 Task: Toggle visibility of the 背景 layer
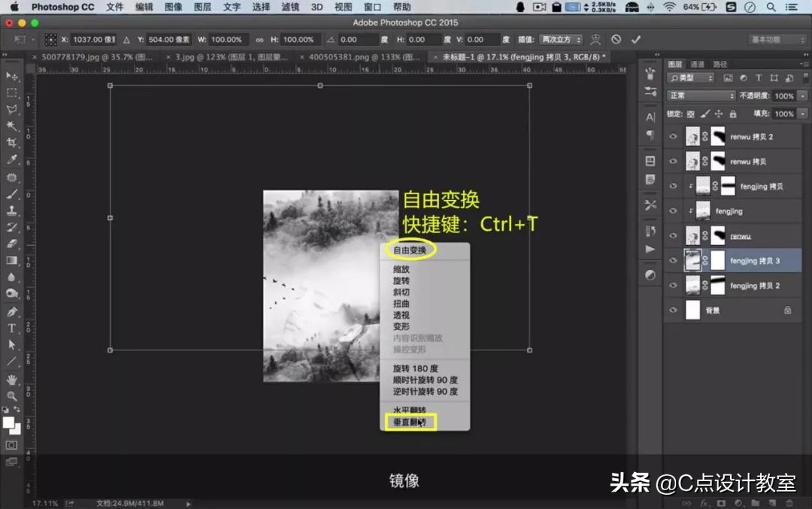point(673,310)
